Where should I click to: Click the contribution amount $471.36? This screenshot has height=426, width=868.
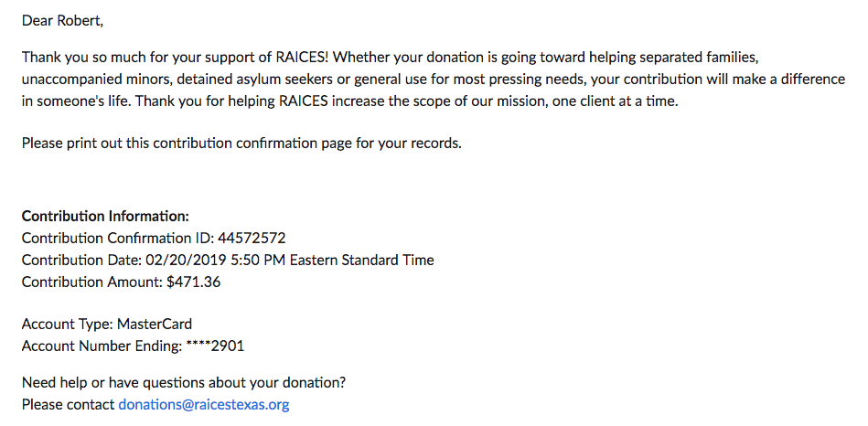tap(193, 282)
